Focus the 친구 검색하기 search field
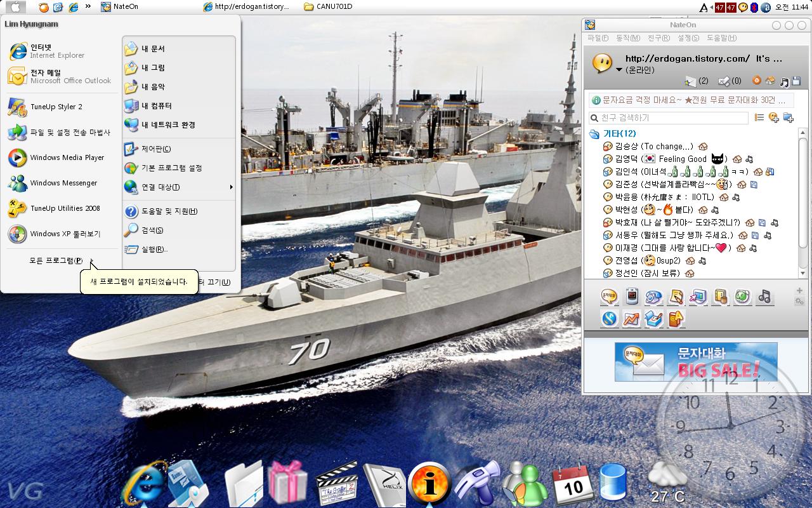 click(669, 118)
